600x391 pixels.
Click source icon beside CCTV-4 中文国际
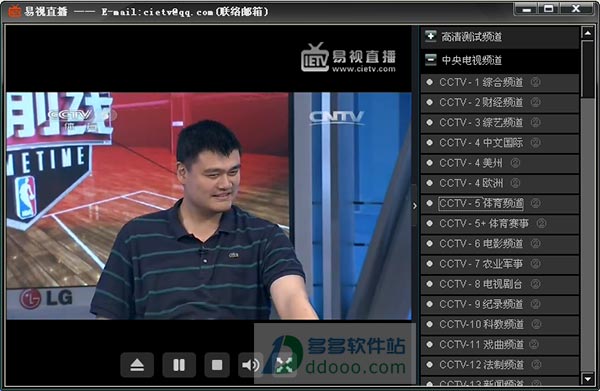point(536,143)
